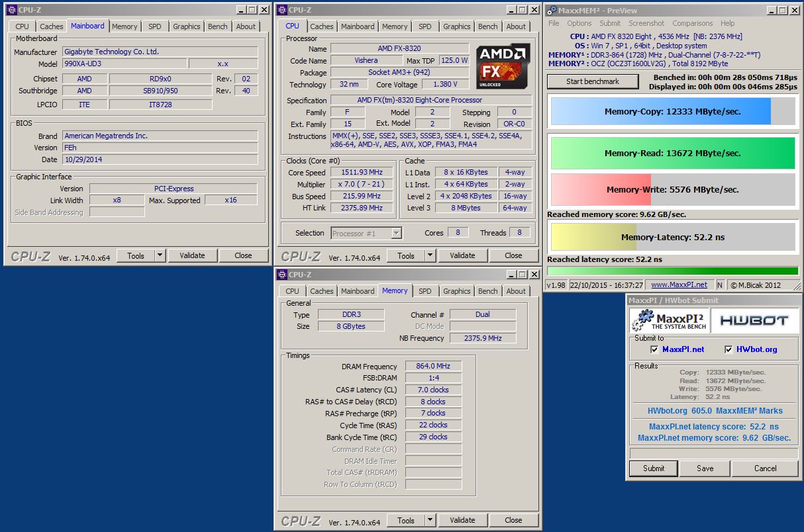Open the Comparisons menu in MaxxMEM²
This screenshot has height=532, width=804.
pyautogui.click(x=692, y=23)
